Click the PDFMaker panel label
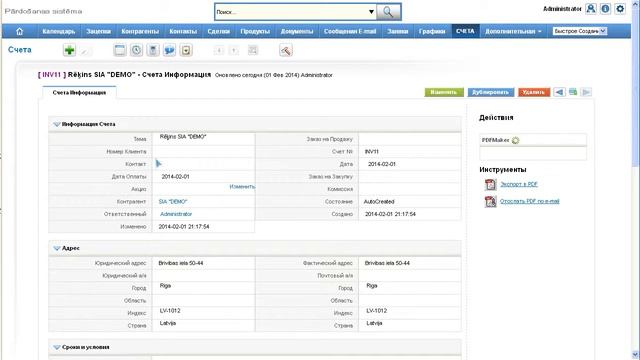Viewport: 640px width, 360px height. pos(496,140)
